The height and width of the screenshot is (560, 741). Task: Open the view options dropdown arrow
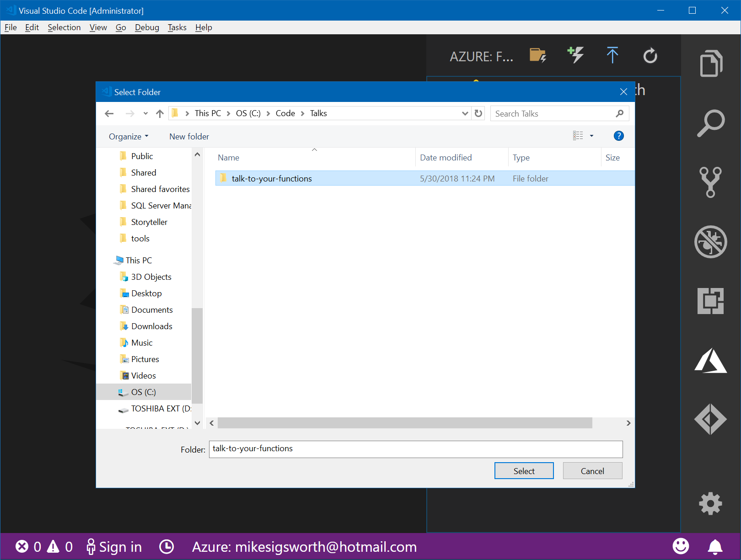click(x=591, y=136)
